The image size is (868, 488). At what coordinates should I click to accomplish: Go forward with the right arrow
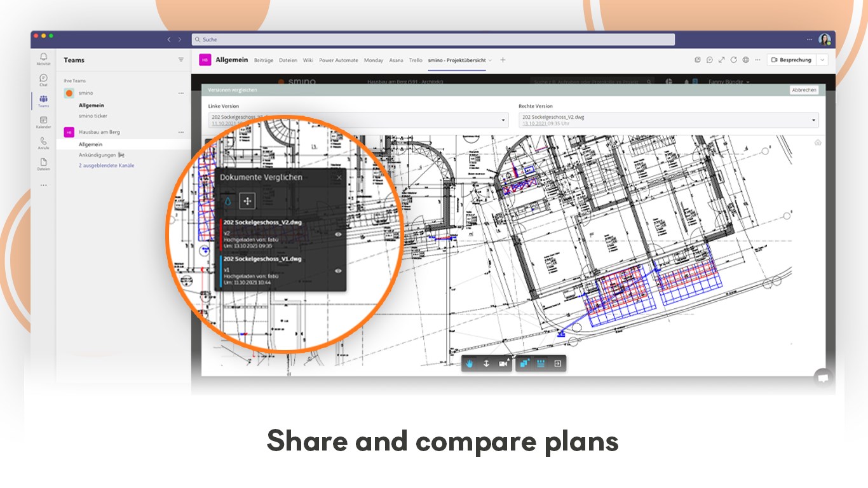tap(180, 39)
